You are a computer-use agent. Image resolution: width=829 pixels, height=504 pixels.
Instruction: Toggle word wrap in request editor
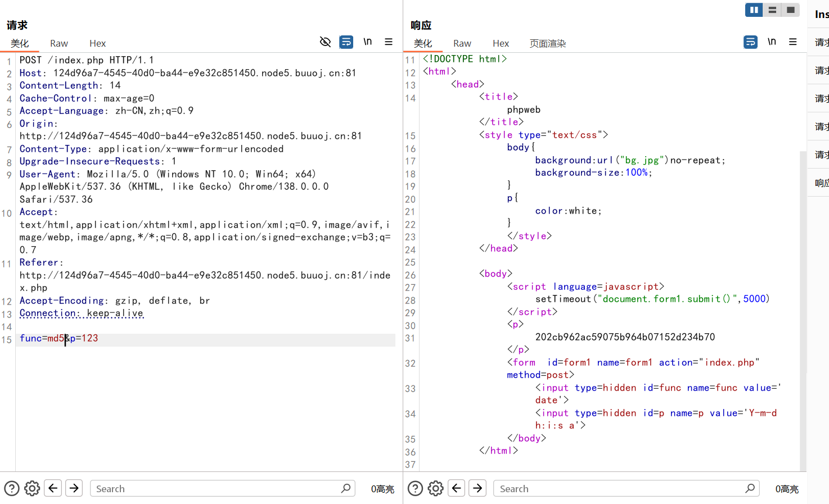pos(346,42)
